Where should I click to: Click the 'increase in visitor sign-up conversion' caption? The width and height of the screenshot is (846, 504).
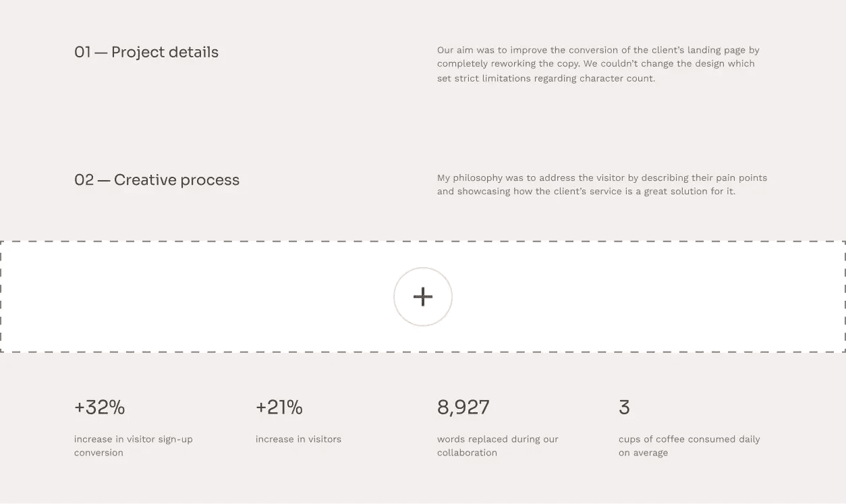133,445
